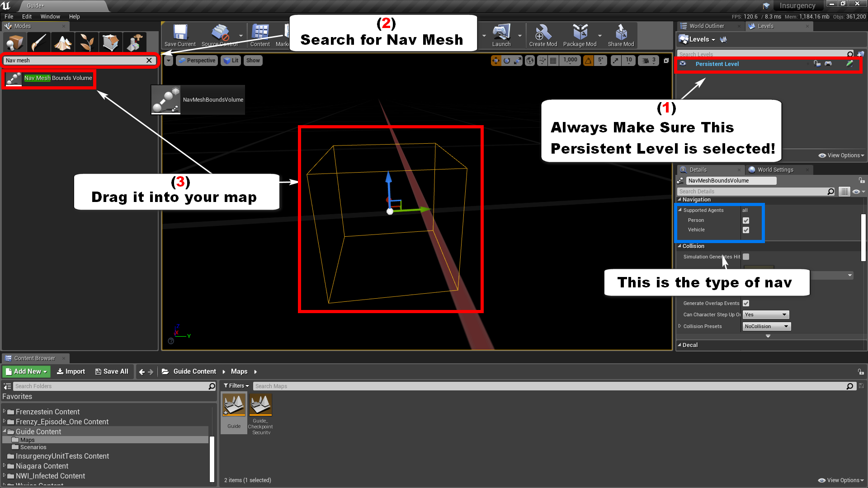Click the Launch toolbar button
868x488 pixels.
pos(501,36)
